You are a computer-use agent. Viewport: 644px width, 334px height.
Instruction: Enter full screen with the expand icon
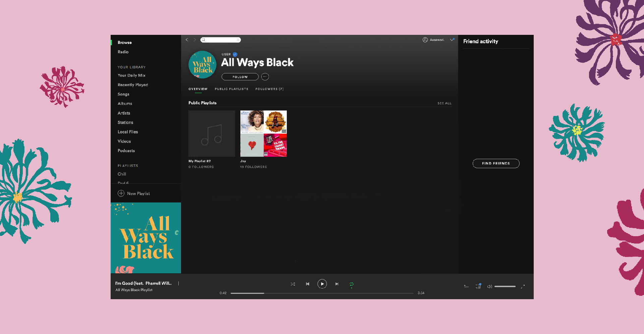[523, 286]
